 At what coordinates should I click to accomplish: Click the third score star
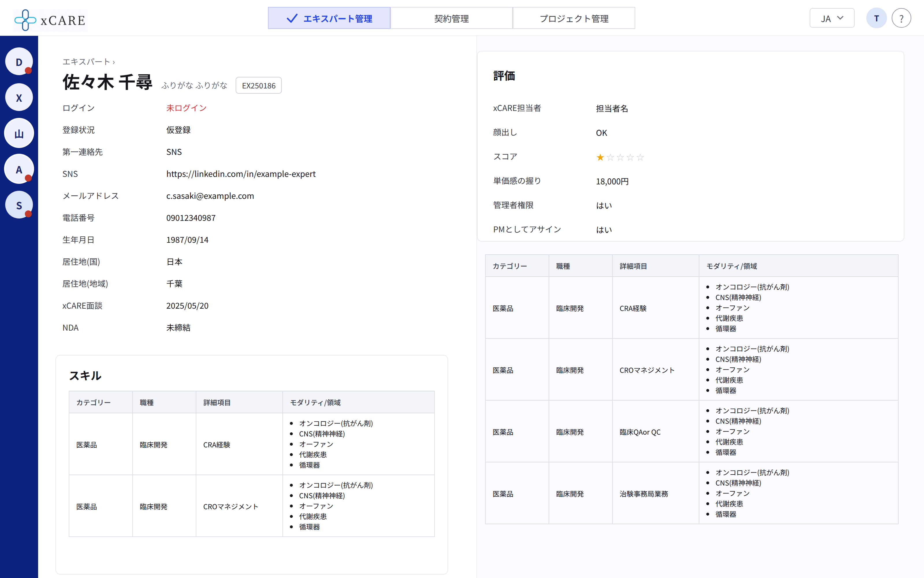point(620,157)
